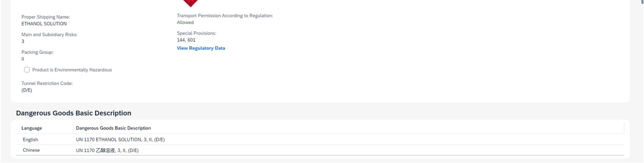Screen dimensions: 644x163
Task: Click Dangerous Goods Basic Description column header
Action: [113, 128]
